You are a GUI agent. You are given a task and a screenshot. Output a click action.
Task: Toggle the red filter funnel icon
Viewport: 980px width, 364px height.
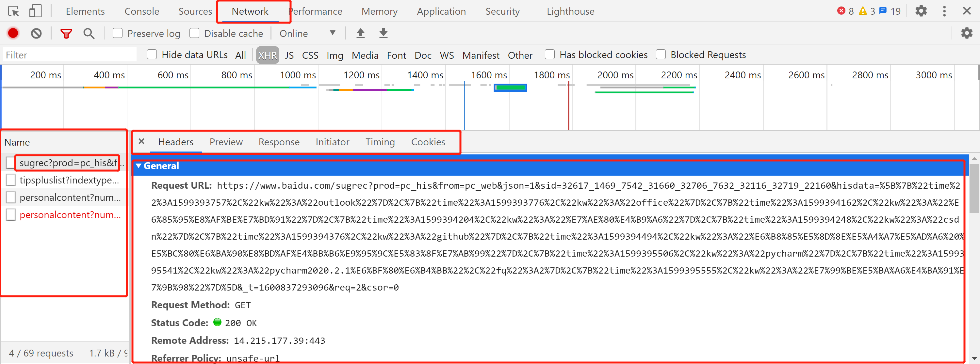66,34
